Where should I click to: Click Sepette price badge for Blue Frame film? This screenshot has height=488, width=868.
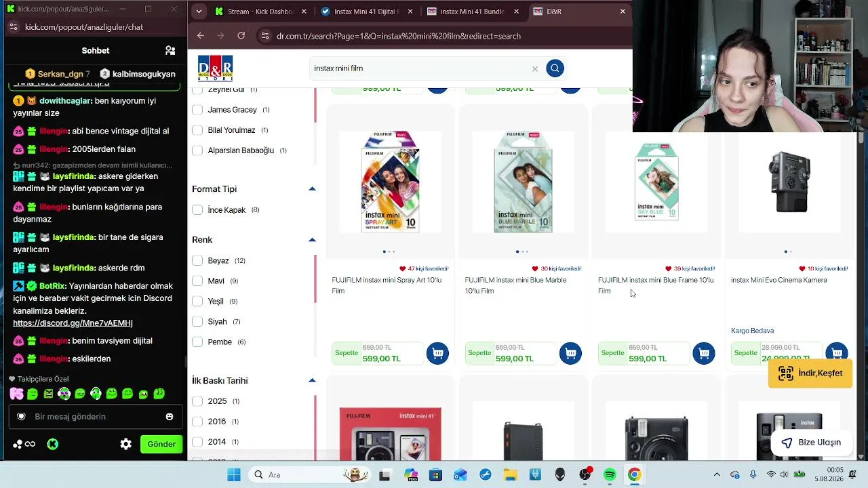click(644, 353)
